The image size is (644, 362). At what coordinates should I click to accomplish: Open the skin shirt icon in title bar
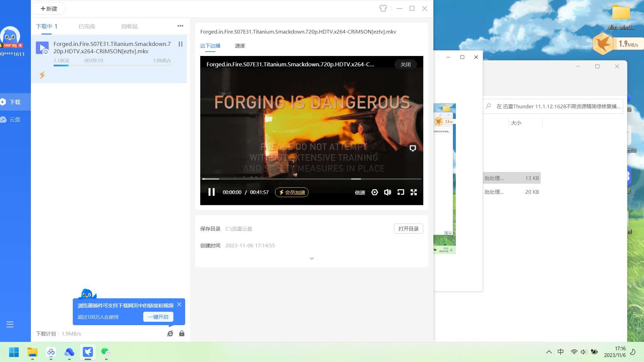click(383, 8)
